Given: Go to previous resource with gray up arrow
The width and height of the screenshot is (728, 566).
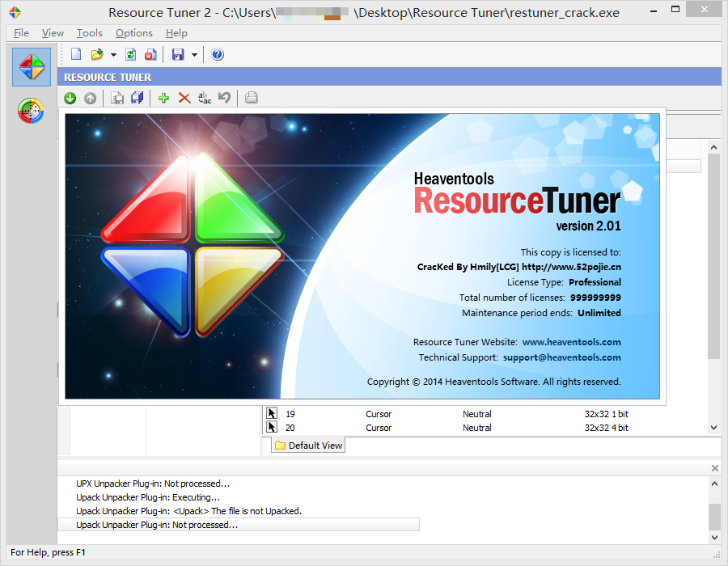Looking at the screenshot, I should click(90, 98).
